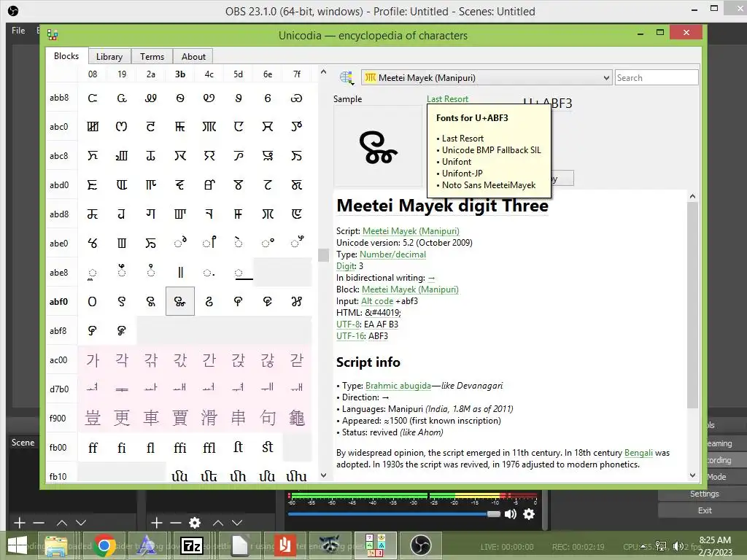Open the Meetei Mayek (Manipuri) block dropdown
Image resolution: width=747 pixels, height=560 pixels.
[x=487, y=77]
